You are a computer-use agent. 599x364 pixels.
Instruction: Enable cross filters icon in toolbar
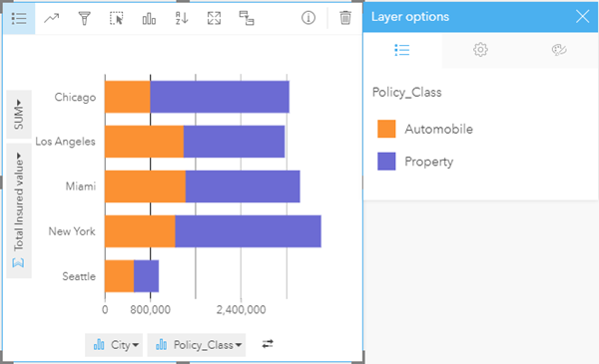247,18
